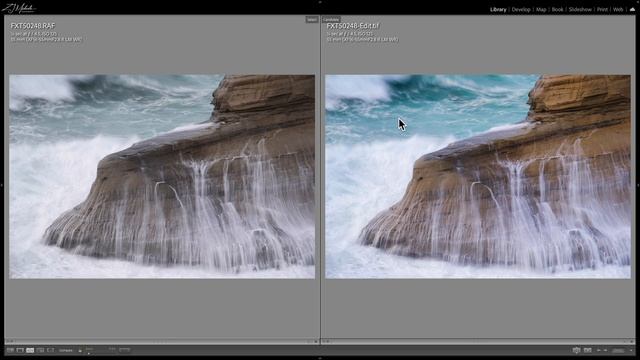
Task: Select previous photo arrow in toolbar
Action: pyautogui.click(x=598, y=350)
